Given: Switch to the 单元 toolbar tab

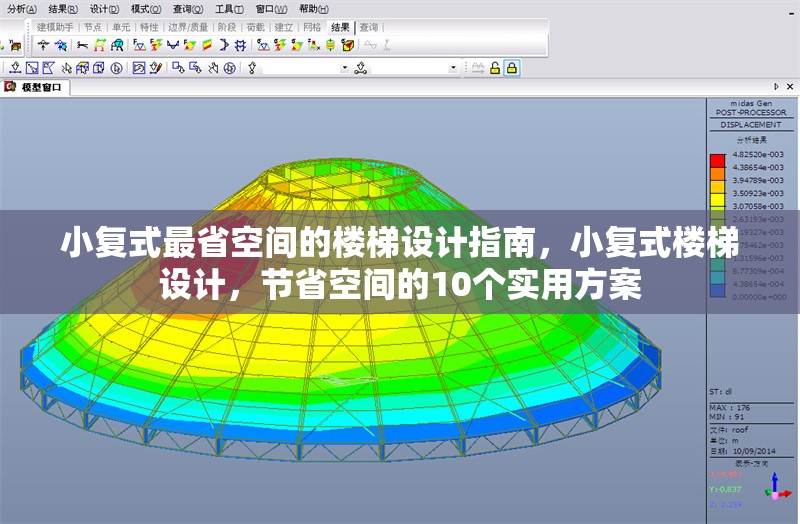Looking at the screenshot, I should [x=121, y=27].
